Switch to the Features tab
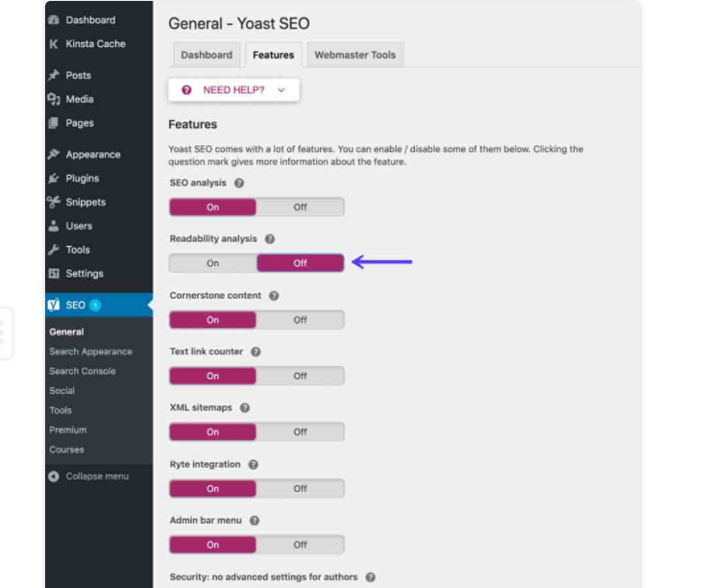The width and height of the screenshot is (707, 588). (x=273, y=55)
